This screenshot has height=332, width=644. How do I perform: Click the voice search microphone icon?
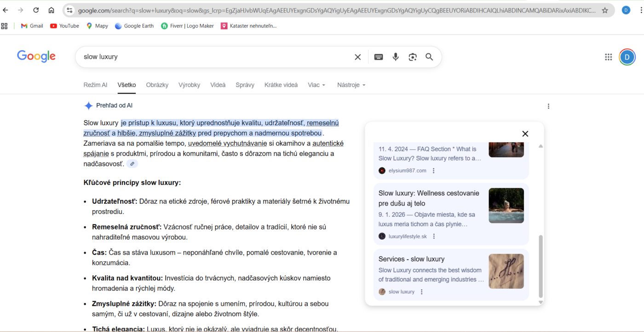(395, 57)
